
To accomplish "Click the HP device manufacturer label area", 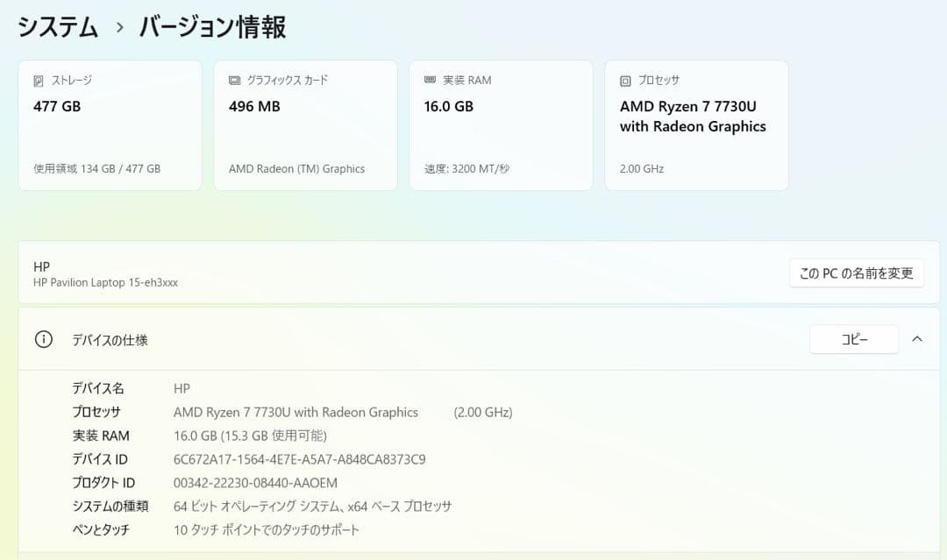I will pyautogui.click(x=40, y=266).
